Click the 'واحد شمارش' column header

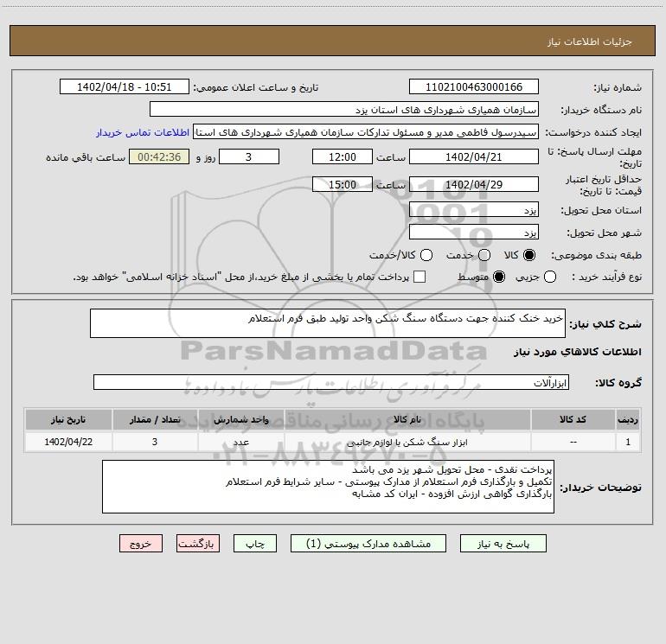(240, 419)
